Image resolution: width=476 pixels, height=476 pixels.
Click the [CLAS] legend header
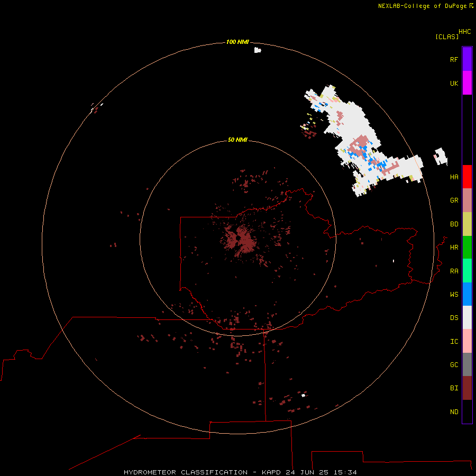tap(447, 36)
